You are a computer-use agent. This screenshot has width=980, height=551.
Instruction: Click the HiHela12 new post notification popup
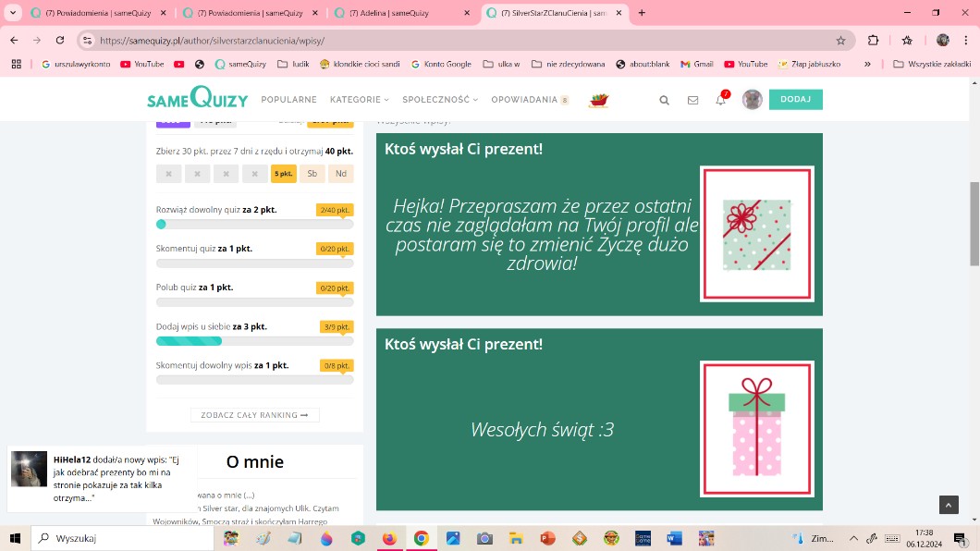pyautogui.click(x=102, y=479)
